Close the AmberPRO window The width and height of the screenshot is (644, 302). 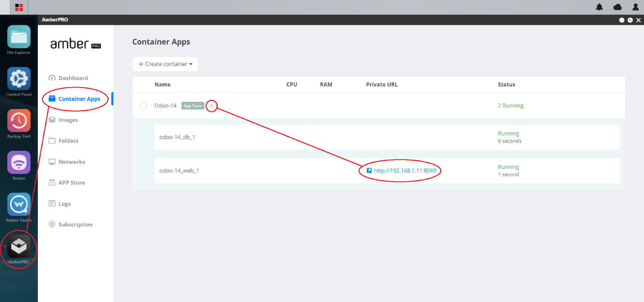point(638,20)
